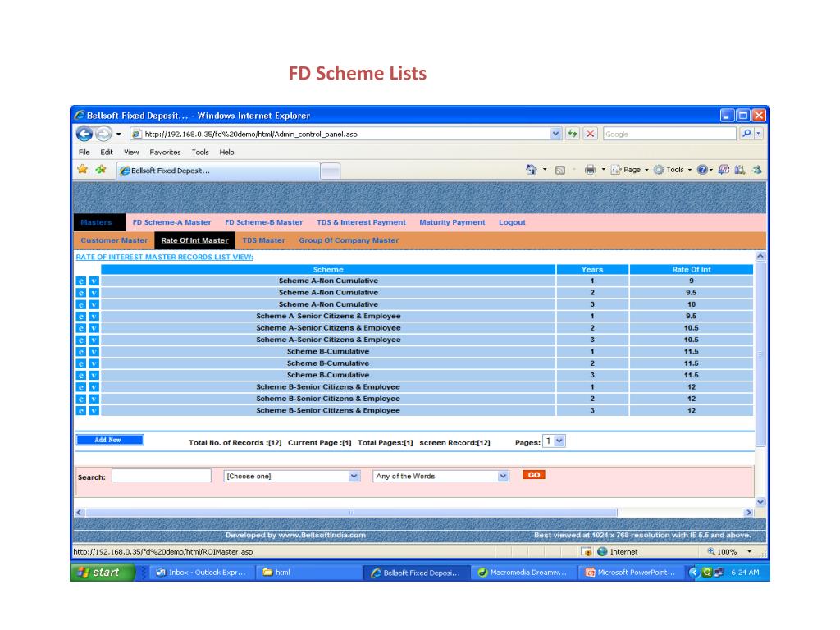Click the view 'v' icon for the row with rate 10
The image size is (840, 630).
tap(94, 304)
